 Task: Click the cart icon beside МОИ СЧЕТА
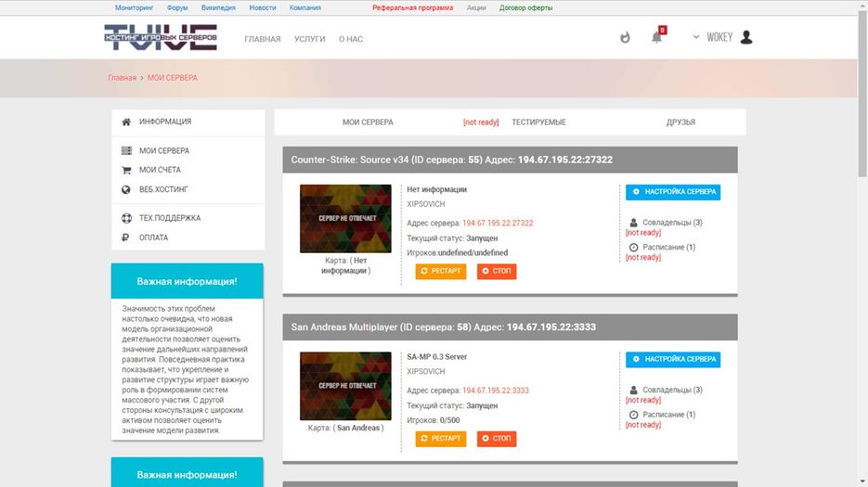coord(126,170)
